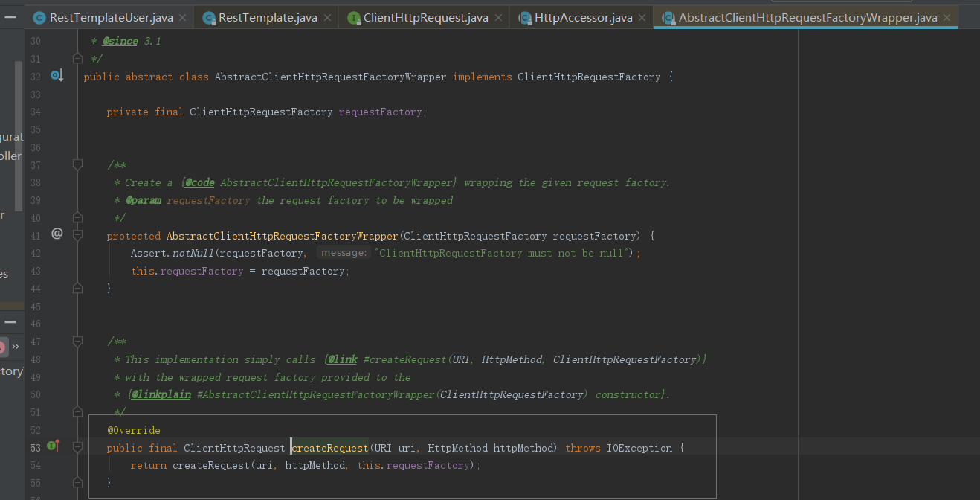
Task: Click the double-chevron more icon in left panel
Action: tap(16, 346)
